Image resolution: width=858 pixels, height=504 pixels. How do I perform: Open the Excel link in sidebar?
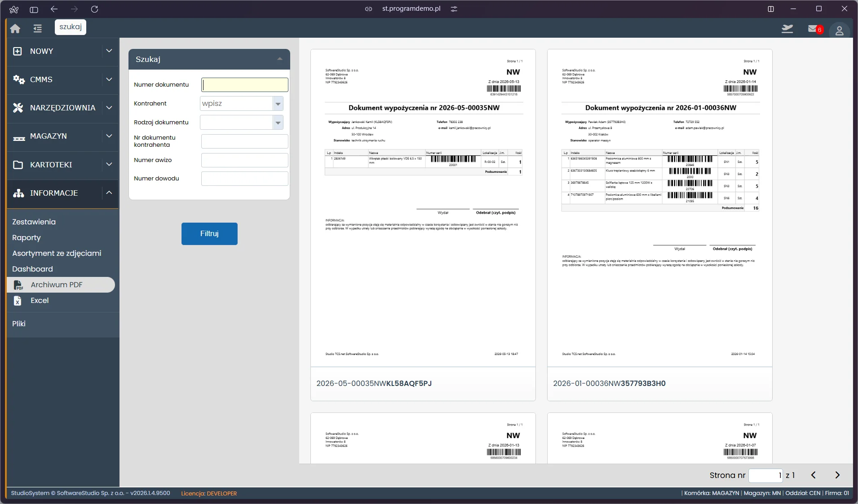pos(40,301)
